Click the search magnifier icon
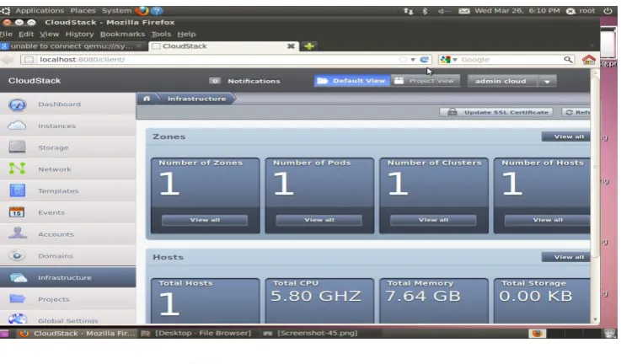 click(x=568, y=60)
